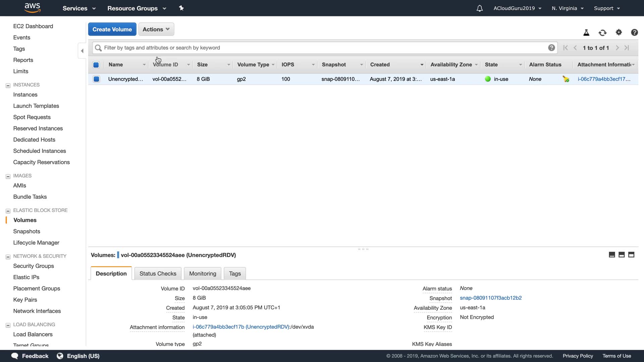This screenshot has width=644, height=362.
Task: Collapse the sidebar with the arrow icon
Action: (x=82, y=51)
